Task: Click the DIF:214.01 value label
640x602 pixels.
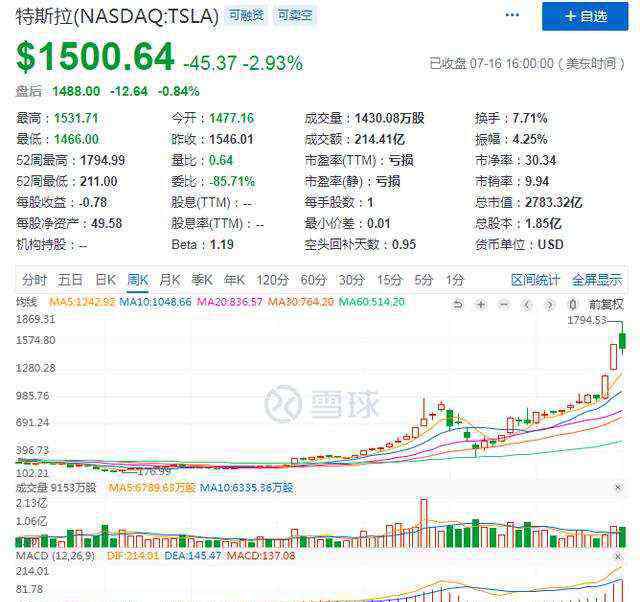Action: [x=133, y=556]
